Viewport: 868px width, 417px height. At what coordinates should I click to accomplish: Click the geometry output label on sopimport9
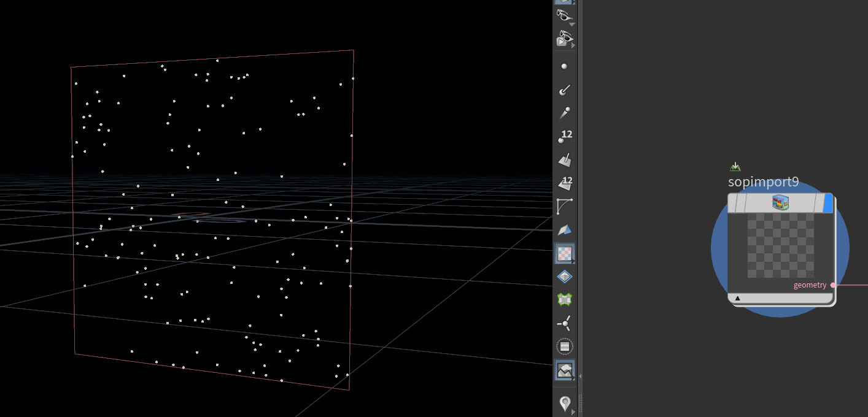coord(810,285)
